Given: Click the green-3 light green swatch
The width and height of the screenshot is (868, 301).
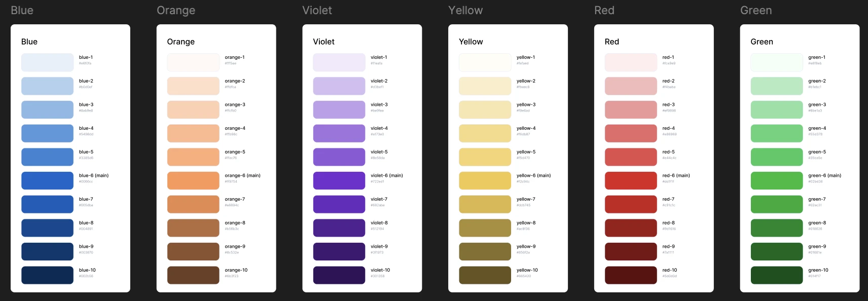Looking at the screenshot, I should [x=777, y=109].
